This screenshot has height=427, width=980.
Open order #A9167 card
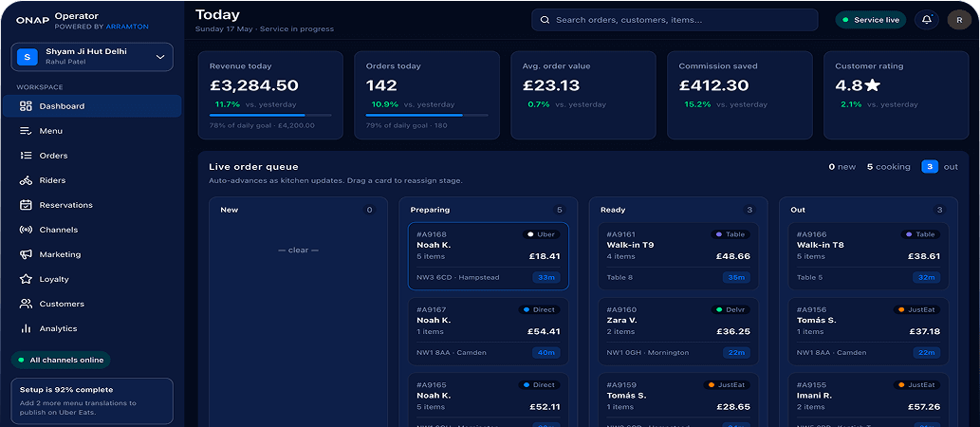(x=489, y=331)
